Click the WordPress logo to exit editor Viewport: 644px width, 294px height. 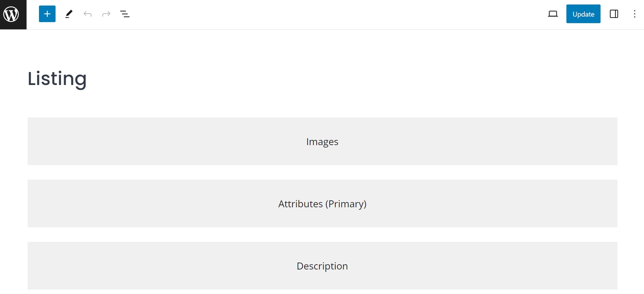click(13, 15)
